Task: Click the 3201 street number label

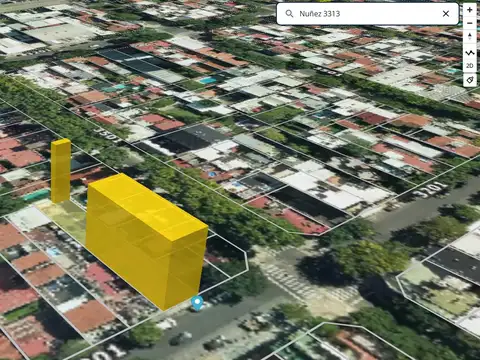Action: pyautogui.click(x=430, y=189)
